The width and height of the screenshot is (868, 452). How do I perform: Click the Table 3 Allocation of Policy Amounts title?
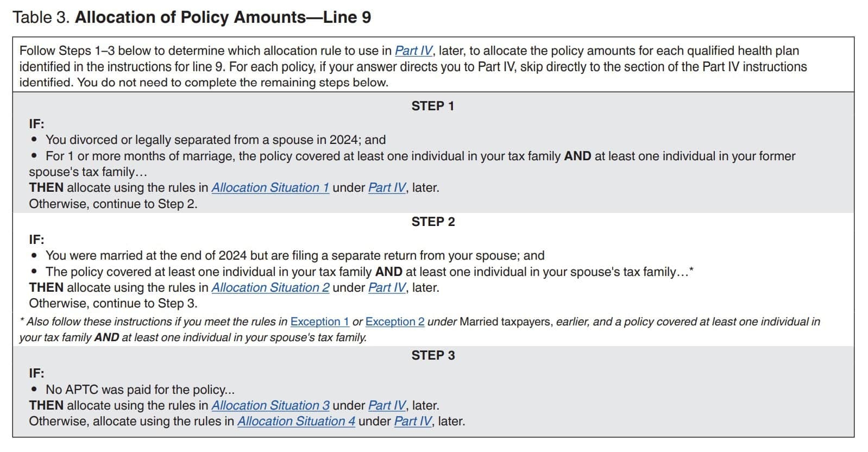pyautogui.click(x=192, y=17)
